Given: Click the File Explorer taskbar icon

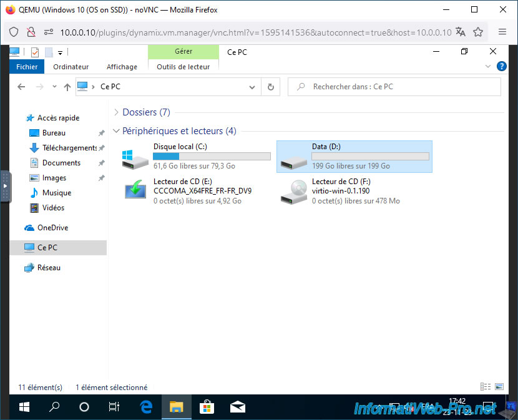Looking at the screenshot, I should tap(176, 407).
